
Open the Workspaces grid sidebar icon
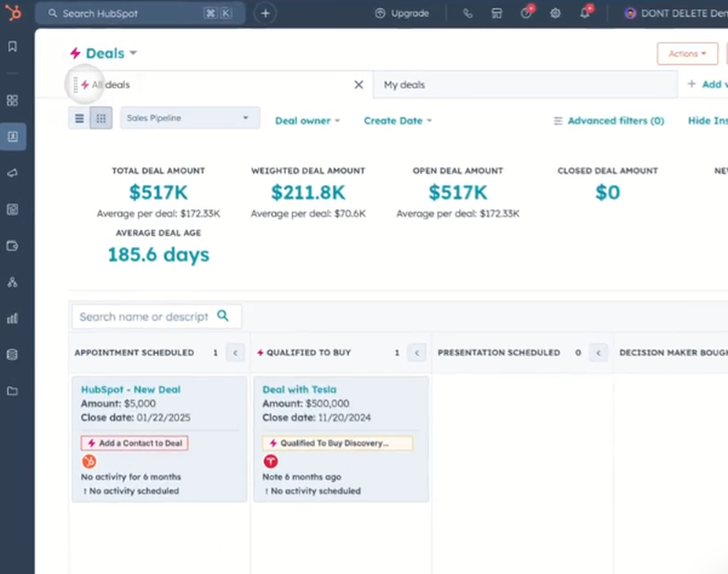12,101
